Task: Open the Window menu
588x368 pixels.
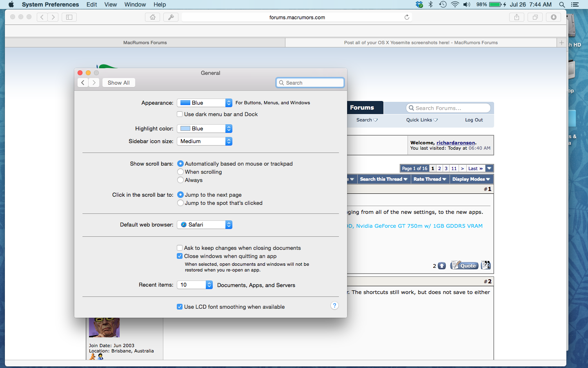Action: 135,4
